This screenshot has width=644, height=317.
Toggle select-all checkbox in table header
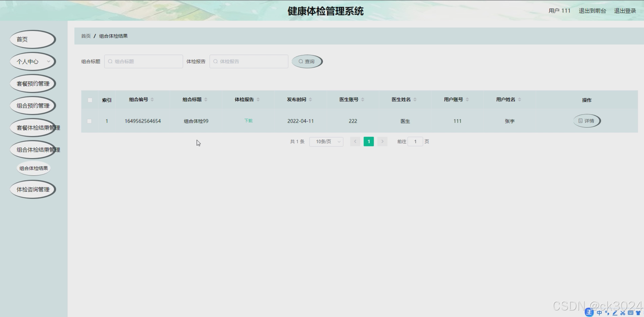pyautogui.click(x=90, y=100)
